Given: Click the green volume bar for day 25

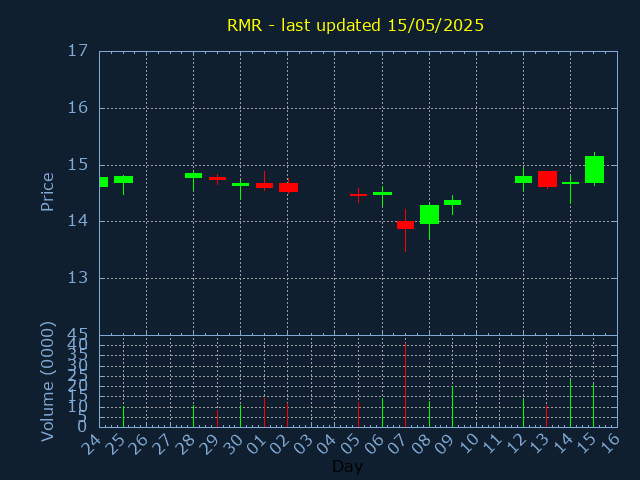Looking at the screenshot, I should tap(123, 417).
